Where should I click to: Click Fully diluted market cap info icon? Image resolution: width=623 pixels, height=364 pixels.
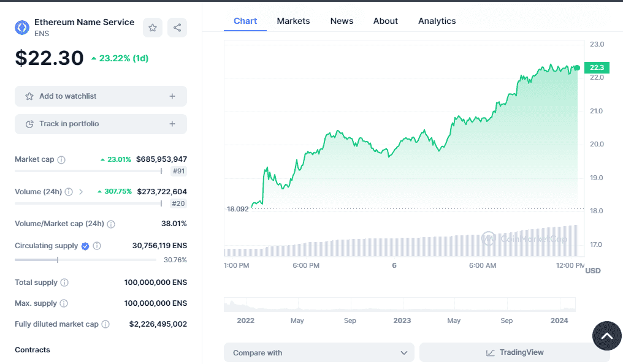(x=105, y=324)
